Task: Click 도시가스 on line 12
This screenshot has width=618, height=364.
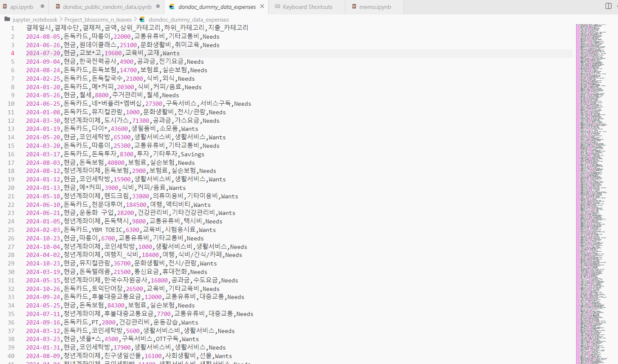Action: pyautogui.click(x=116, y=121)
